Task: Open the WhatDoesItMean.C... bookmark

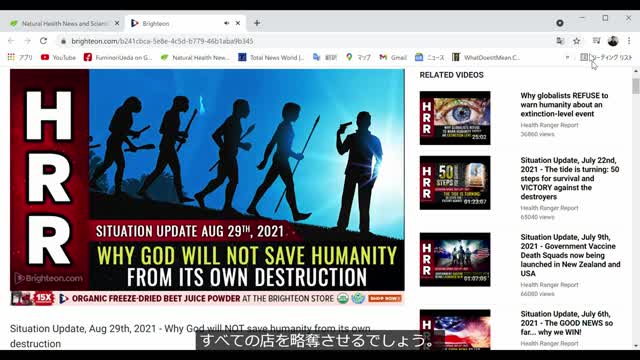Action: tap(486, 58)
